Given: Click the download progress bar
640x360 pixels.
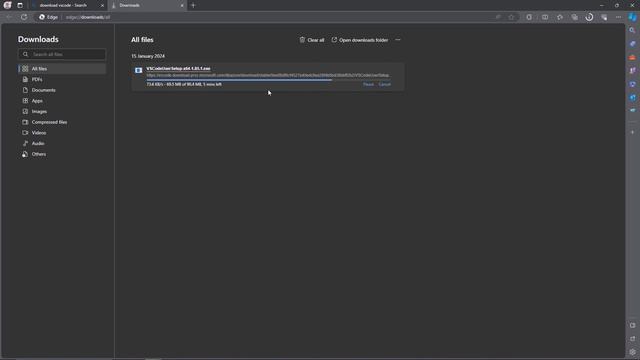Looking at the screenshot, I should 268,80.
